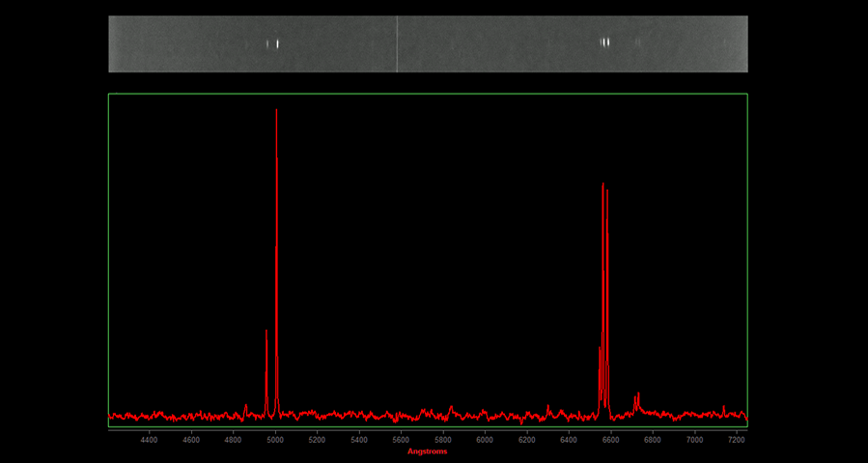Click the bright spot pair in left strip half
The width and height of the screenshot is (868, 463).
pyautogui.click(x=274, y=43)
